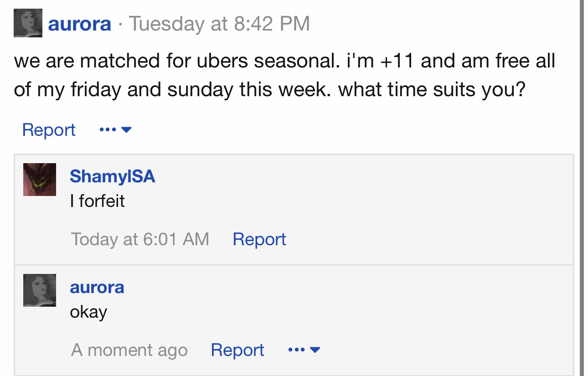Expand the arrow on the okay comment menu
The width and height of the screenshot is (588, 376).
tap(315, 350)
